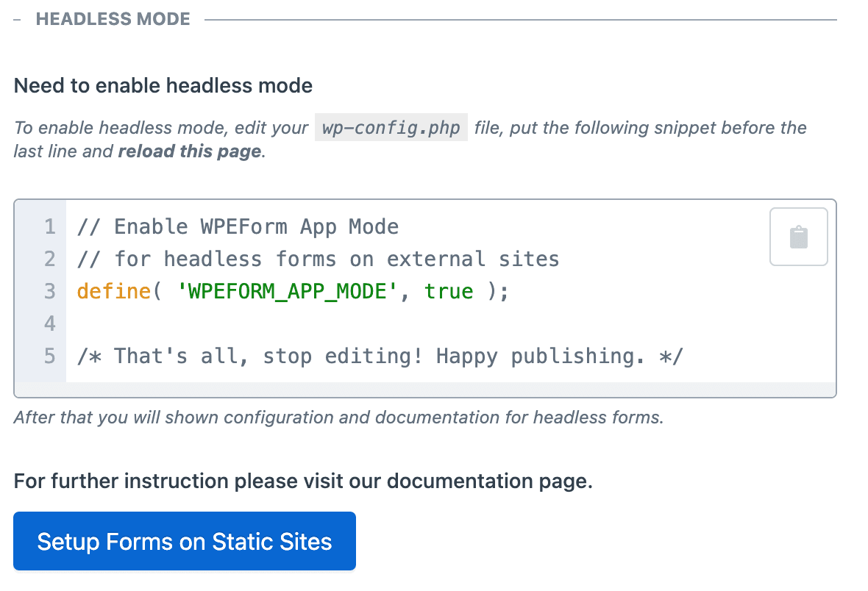The image size is (868, 591).
Task: Click the green 'true' value in code
Action: pyautogui.click(x=449, y=291)
